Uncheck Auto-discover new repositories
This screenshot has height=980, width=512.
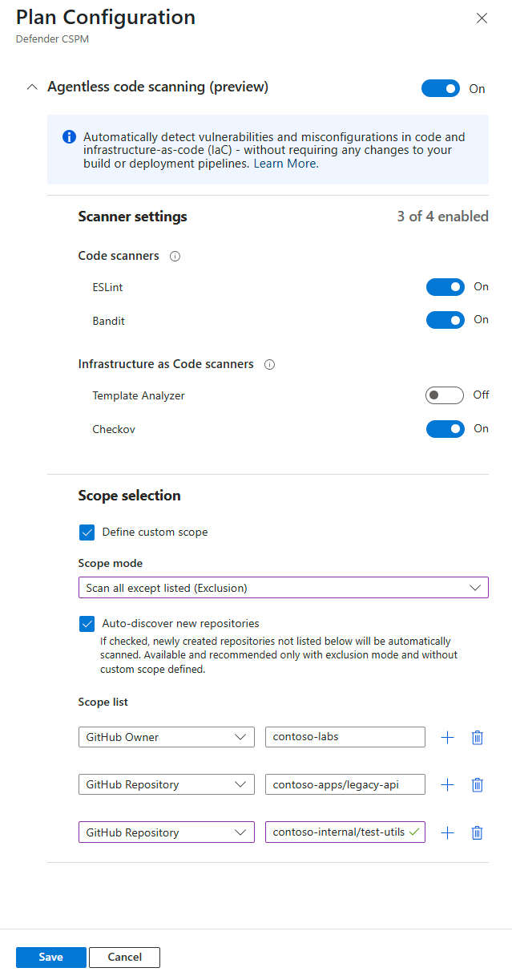click(87, 623)
